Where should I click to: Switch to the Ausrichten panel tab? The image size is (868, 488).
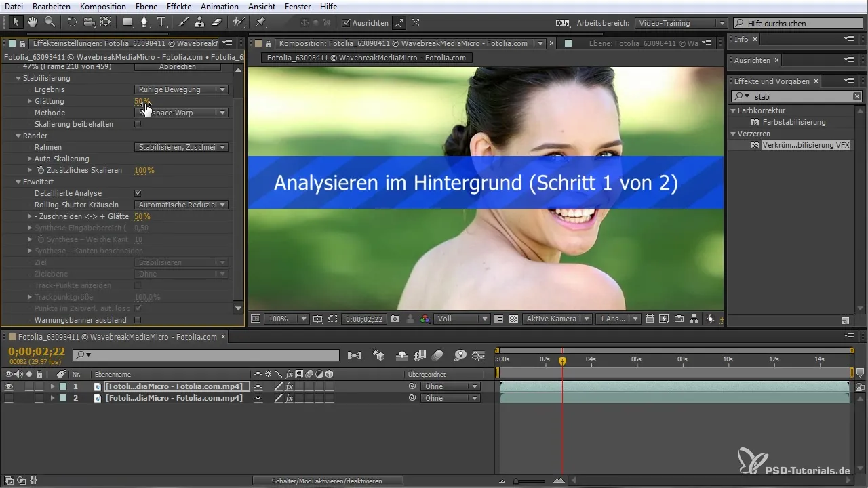(752, 60)
